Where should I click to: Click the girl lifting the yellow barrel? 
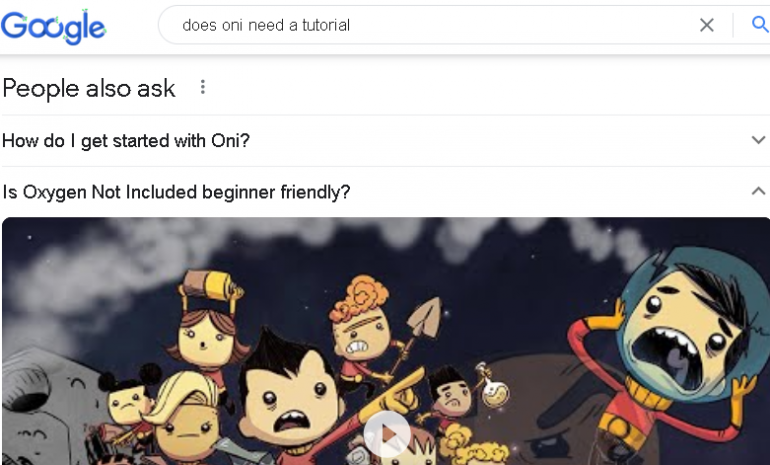click(206, 324)
